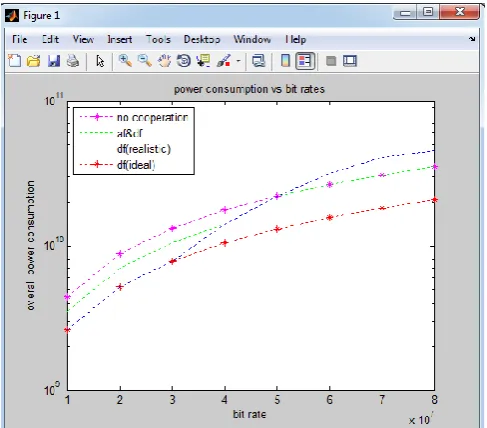Close the Figure 1 window
The height and width of the screenshot is (428, 487).
pos(459,13)
